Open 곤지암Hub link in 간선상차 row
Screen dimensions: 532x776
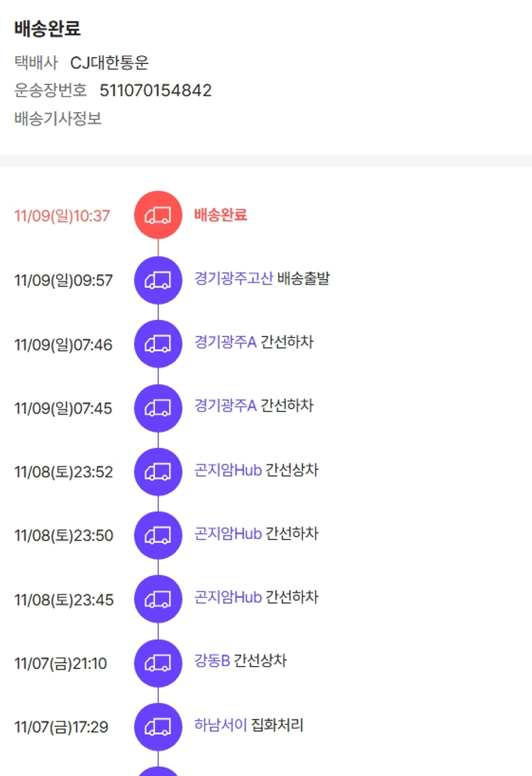[228, 470]
